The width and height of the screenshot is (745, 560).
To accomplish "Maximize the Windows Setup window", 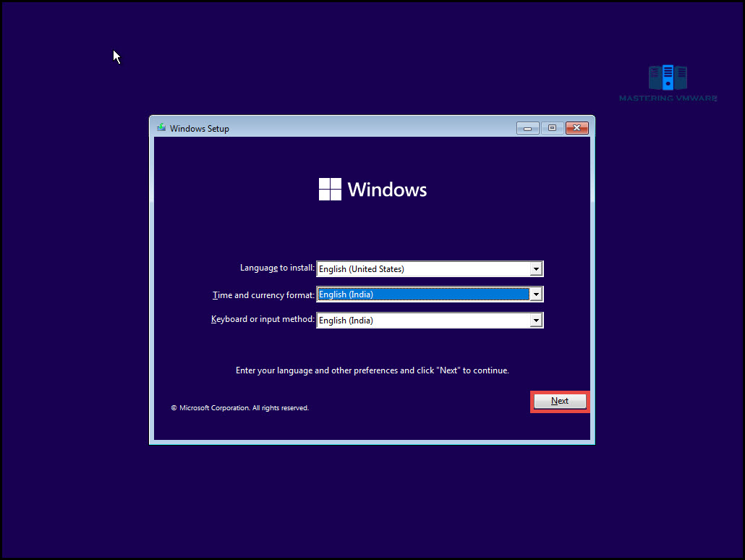I will point(552,128).
